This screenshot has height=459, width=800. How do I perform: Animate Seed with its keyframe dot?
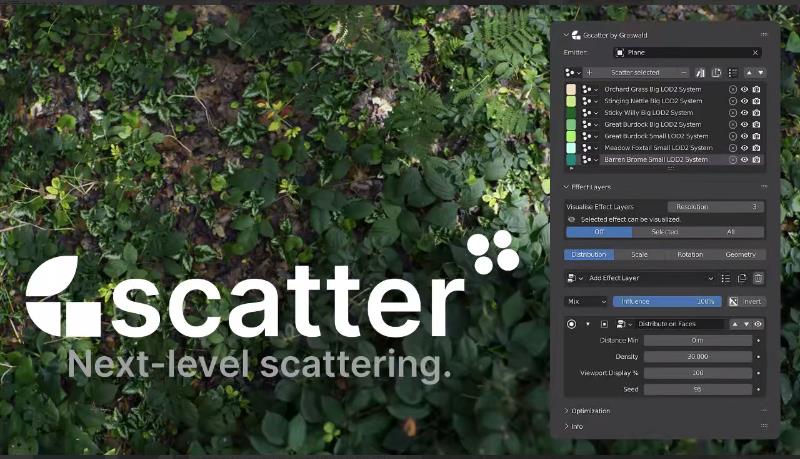(x=758, y=389)
